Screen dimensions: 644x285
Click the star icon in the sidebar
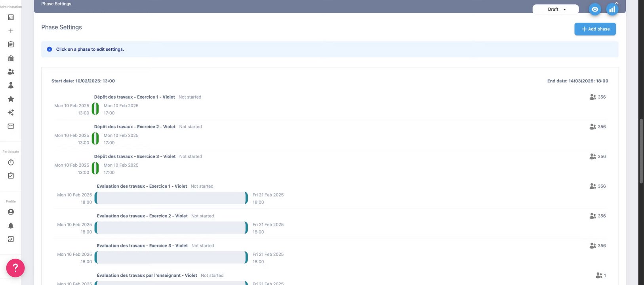click(11, 99)
